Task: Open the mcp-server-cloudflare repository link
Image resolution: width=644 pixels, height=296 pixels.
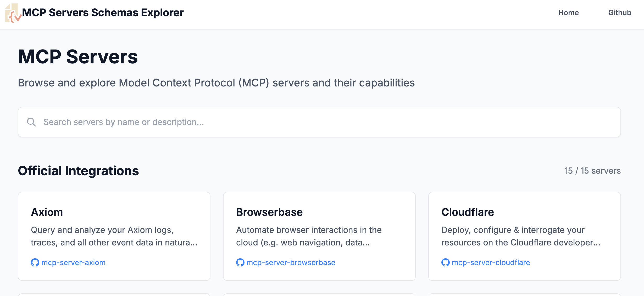Action: click(491, 262)
